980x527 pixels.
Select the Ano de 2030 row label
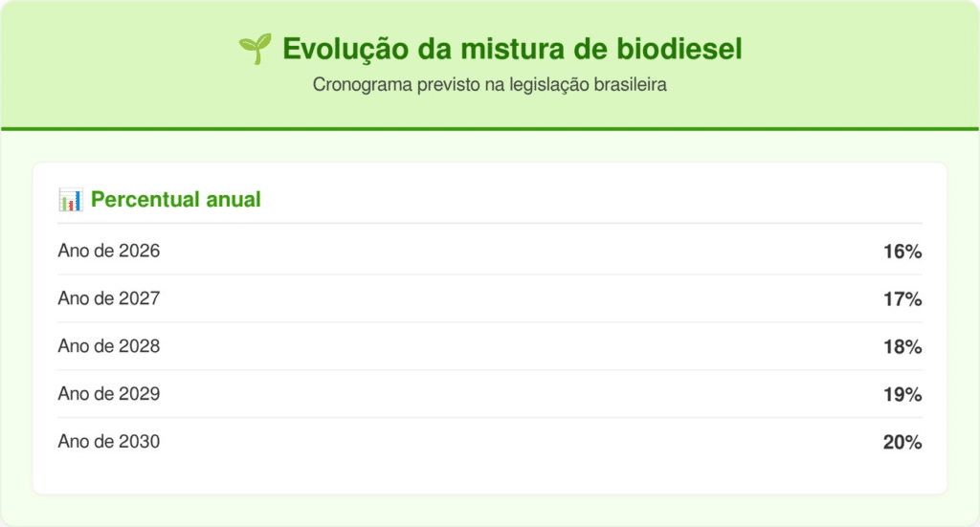tap(109, 442)
